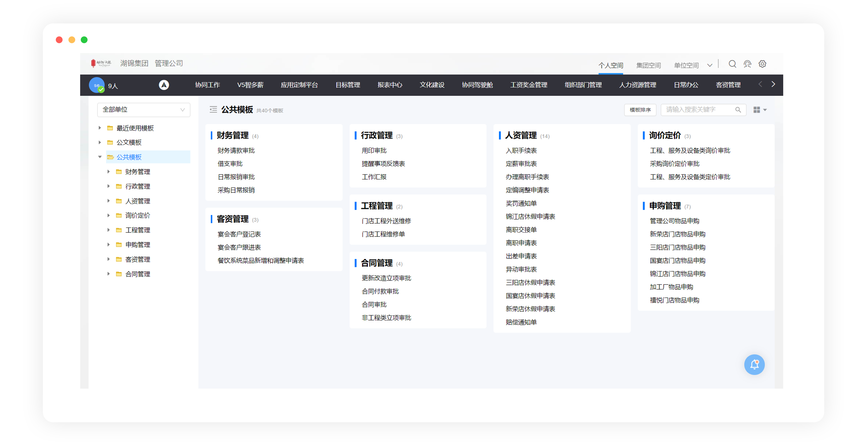The image size is (868, 446).
Task: Select the 人资管理 folder in sidebar tree
Action: [x=137, y=201]
